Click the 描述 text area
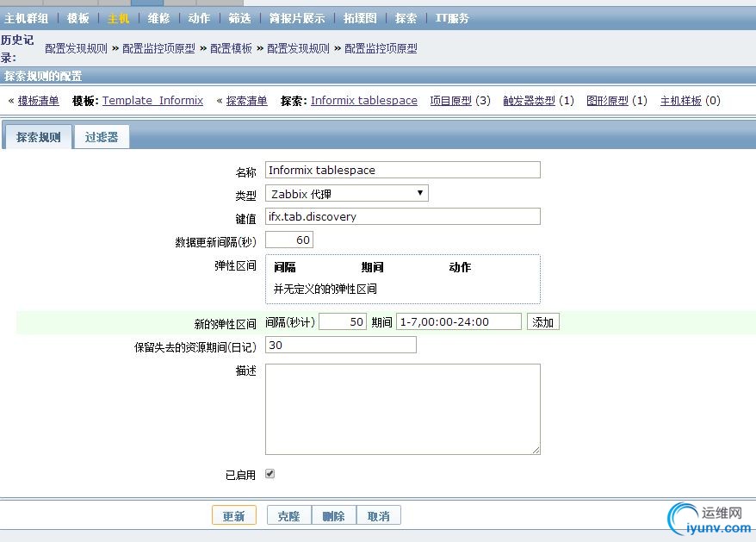 coord(403,409)
